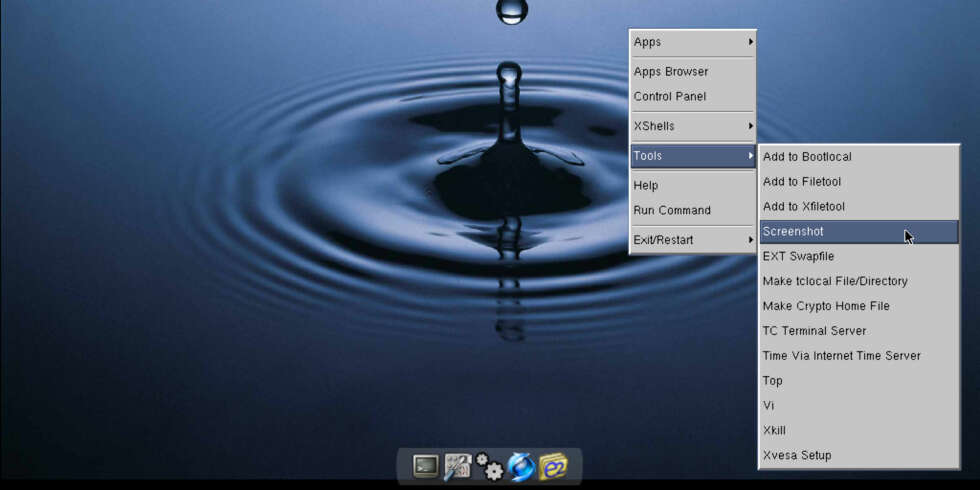Viewport: 980px width, 490px height.
Task: Launch Top from Tools submenu
Action: point(859,381)
